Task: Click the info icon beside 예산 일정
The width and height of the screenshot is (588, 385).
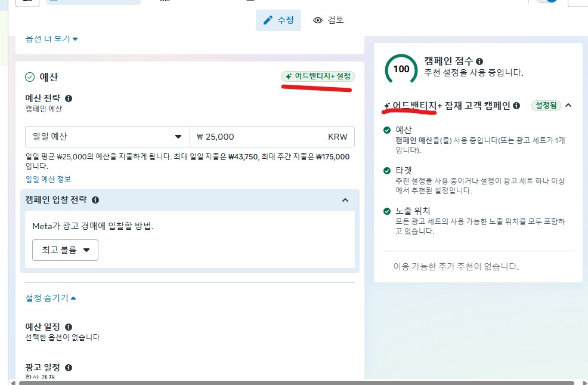Action: pos(69,327)
